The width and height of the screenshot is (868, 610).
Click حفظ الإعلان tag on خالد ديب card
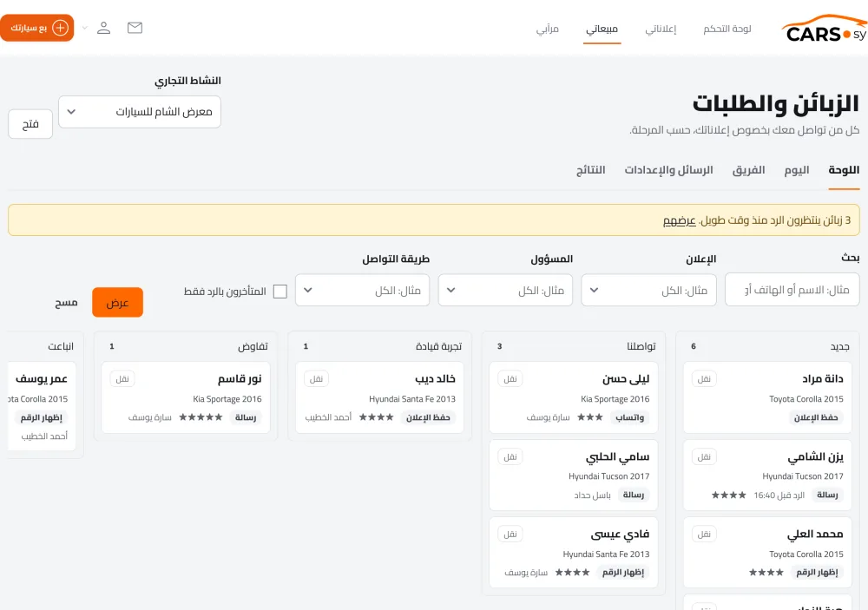coord(428,417)
